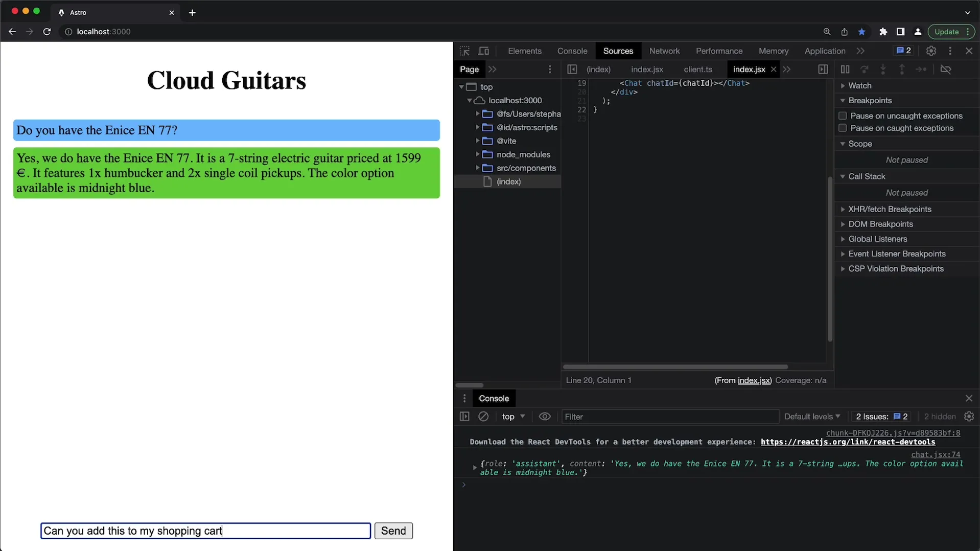The image size is (980, 551).
Task: Open the client.ts file tab
Action: tap(697, 70)
